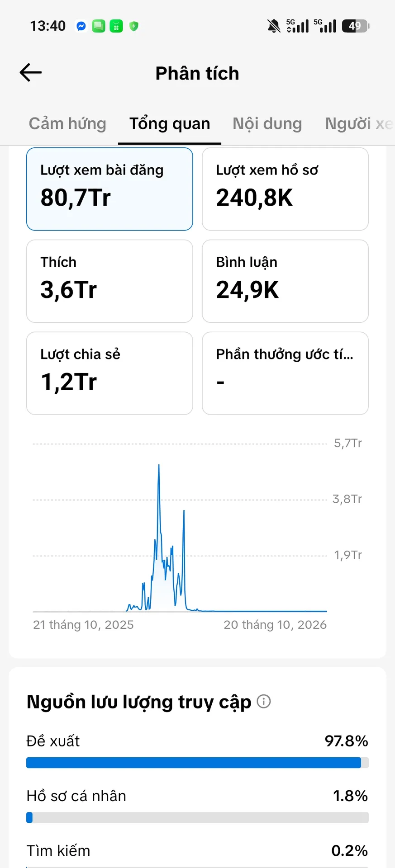The image size is (395, 868).
Task: Switch to the Cảm hứng tab
Action: [x=67, y=123]
